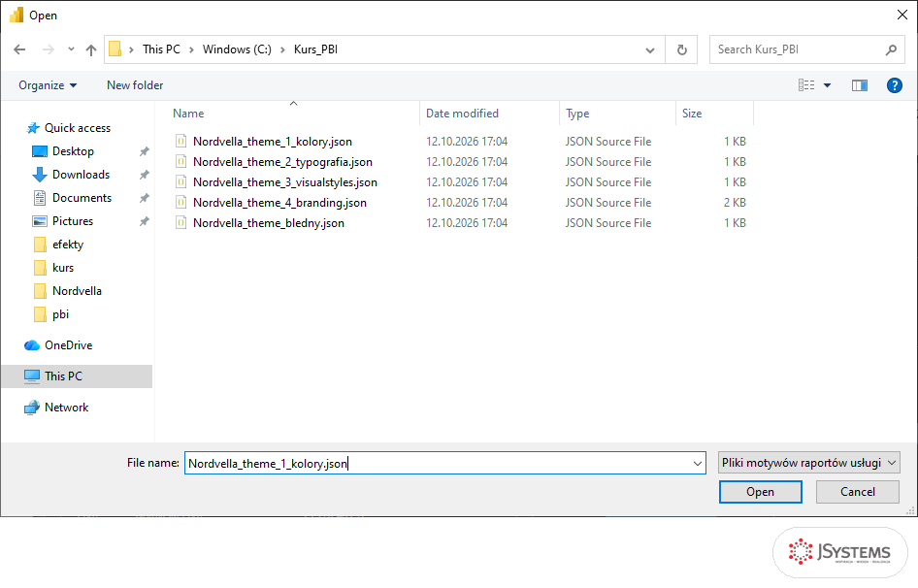Open the view options dropdown arrow

click(827, 85)
